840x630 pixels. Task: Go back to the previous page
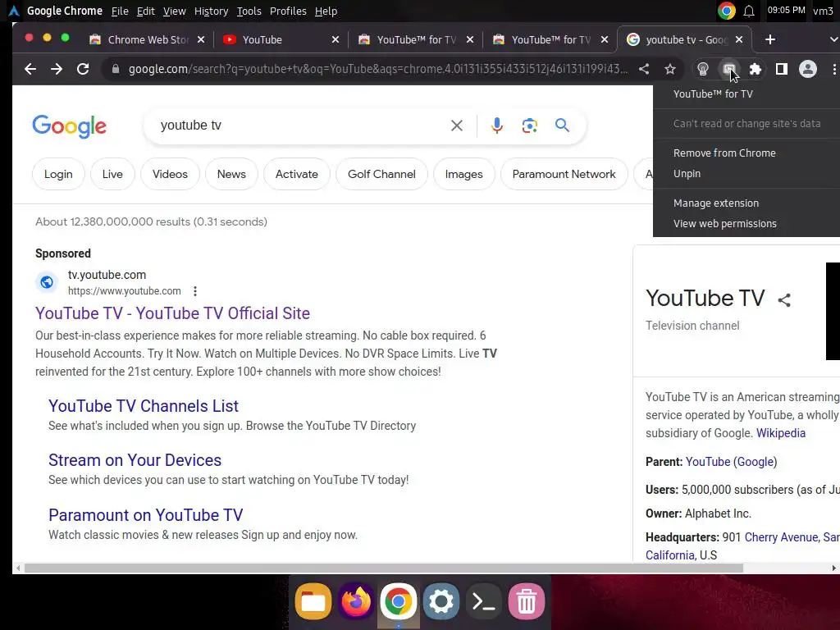point(30,69)
